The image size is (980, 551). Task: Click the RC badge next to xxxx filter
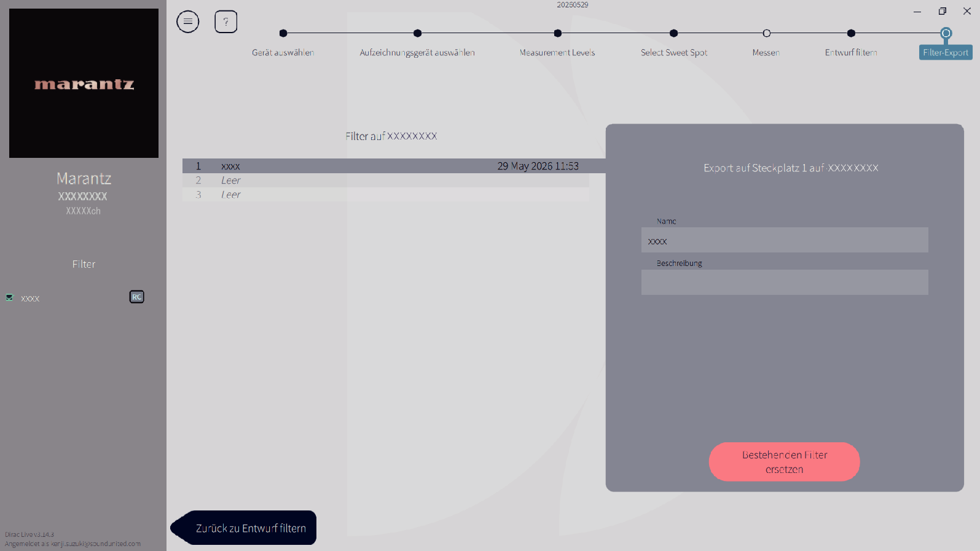(137, 297)
